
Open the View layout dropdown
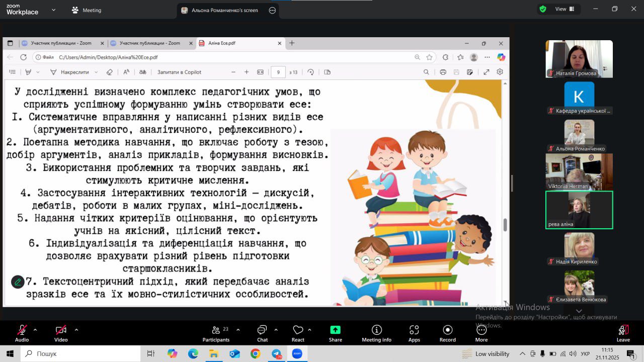point(560,9)
